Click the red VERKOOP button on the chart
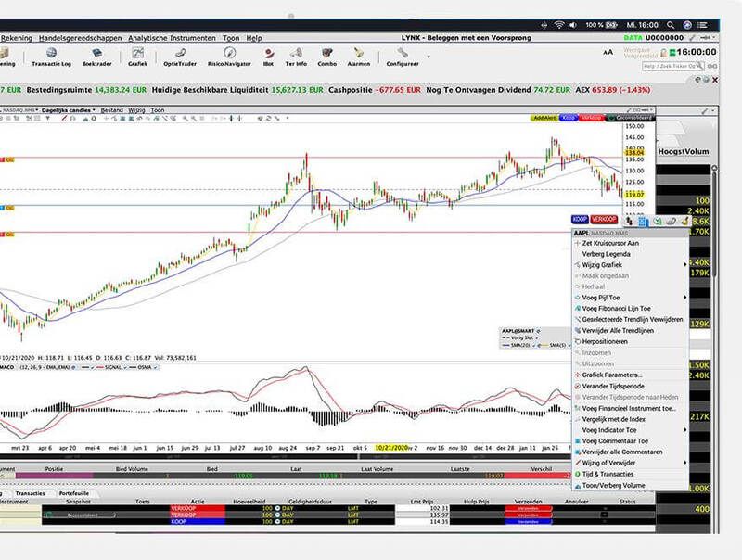The height and width of the screenshot is (560, 742). click(604, 220)
